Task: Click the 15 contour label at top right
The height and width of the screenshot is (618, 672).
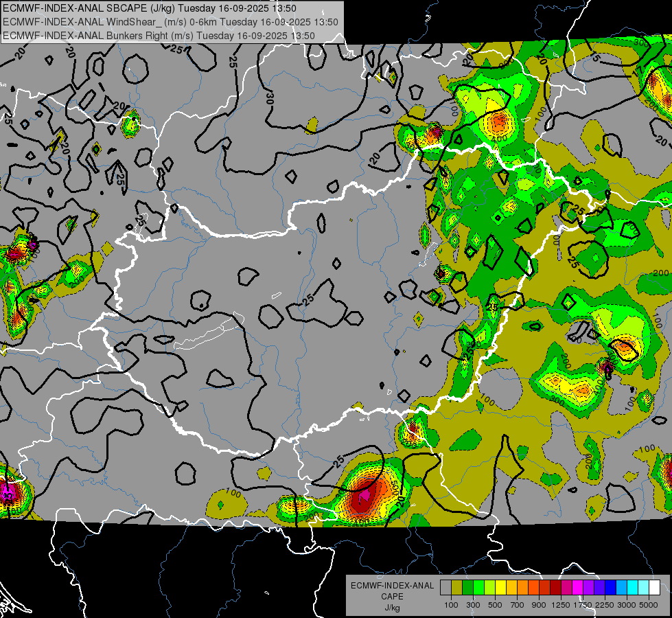Action: coord(595,57)
